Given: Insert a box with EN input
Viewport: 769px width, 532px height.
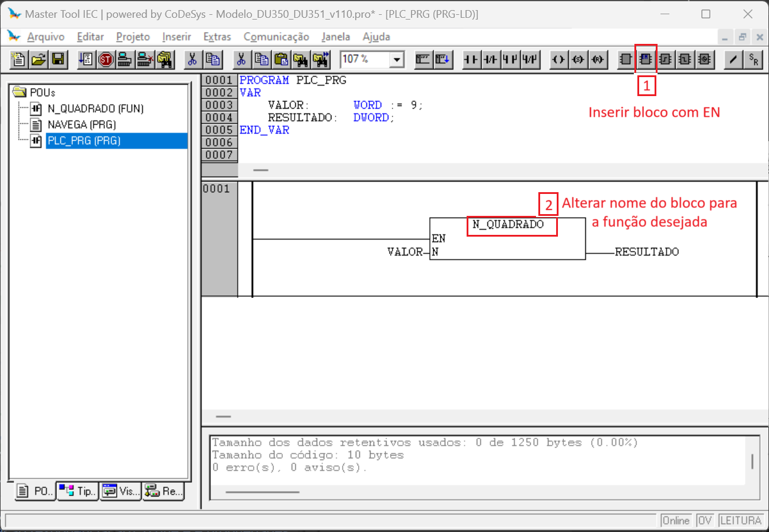Looking at the screenshot, I should pos(646,59).
